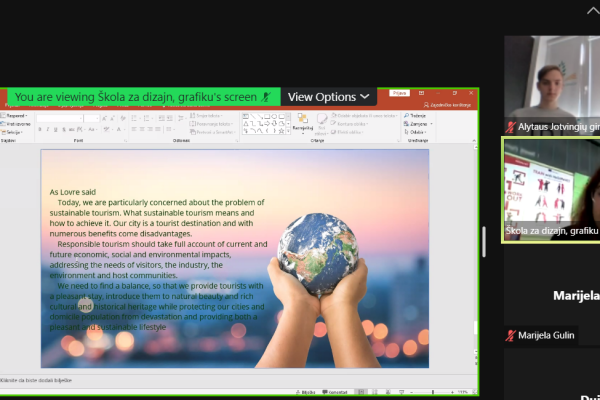Clear all formatting icon

[x=123, y=118]
